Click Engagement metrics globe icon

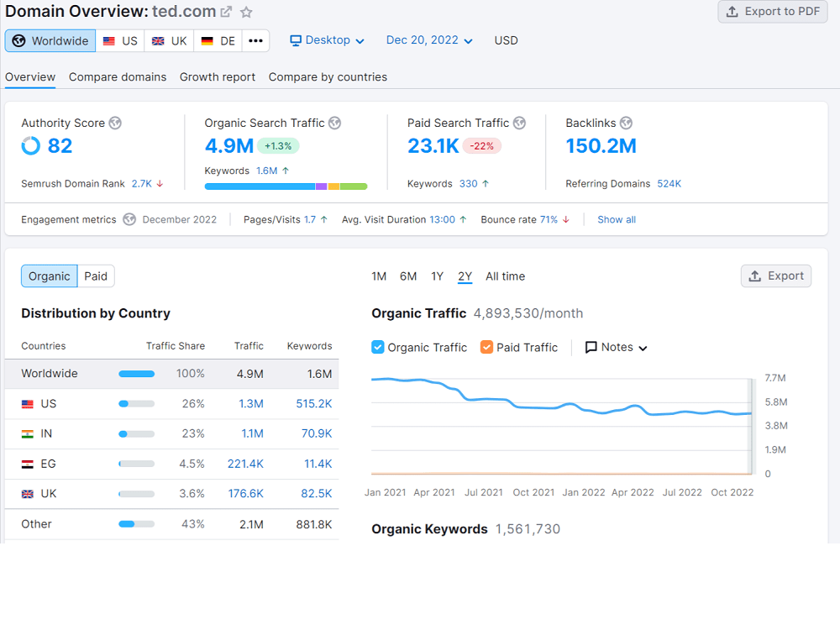[x=129, y=219]
